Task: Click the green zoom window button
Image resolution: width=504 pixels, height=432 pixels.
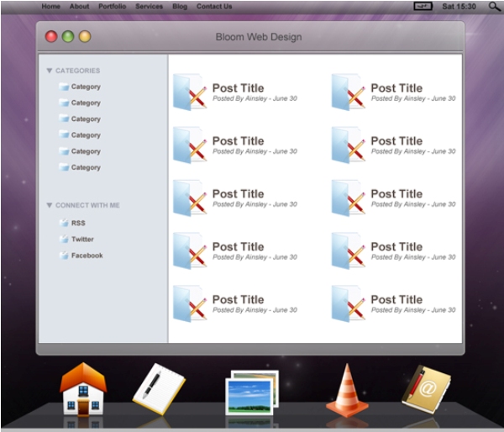Action: click(x=68, y=37)
